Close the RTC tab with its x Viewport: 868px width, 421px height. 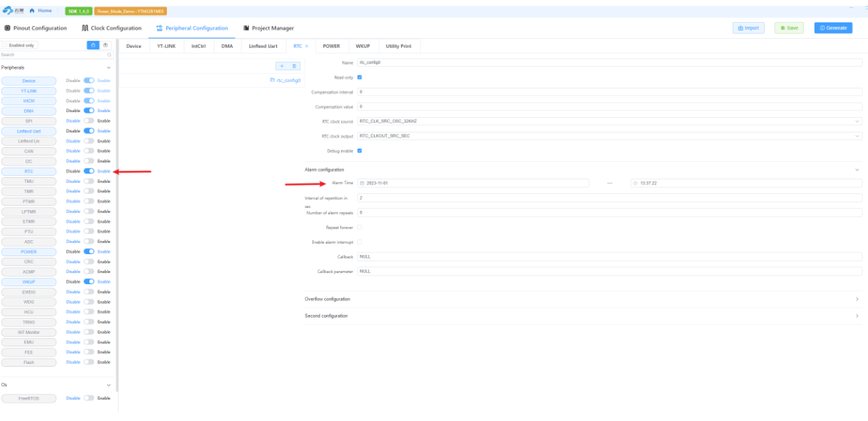[307, 46]
